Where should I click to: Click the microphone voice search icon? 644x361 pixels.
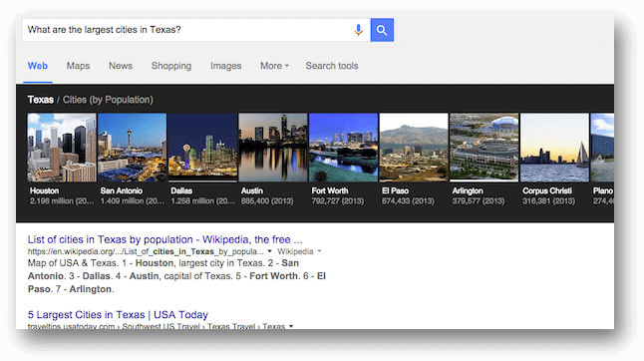pos(358,30)
